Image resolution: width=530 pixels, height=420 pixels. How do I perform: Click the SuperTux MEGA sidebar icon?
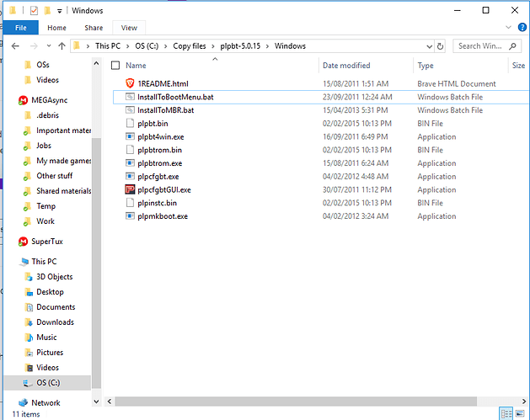coord(23,242)
